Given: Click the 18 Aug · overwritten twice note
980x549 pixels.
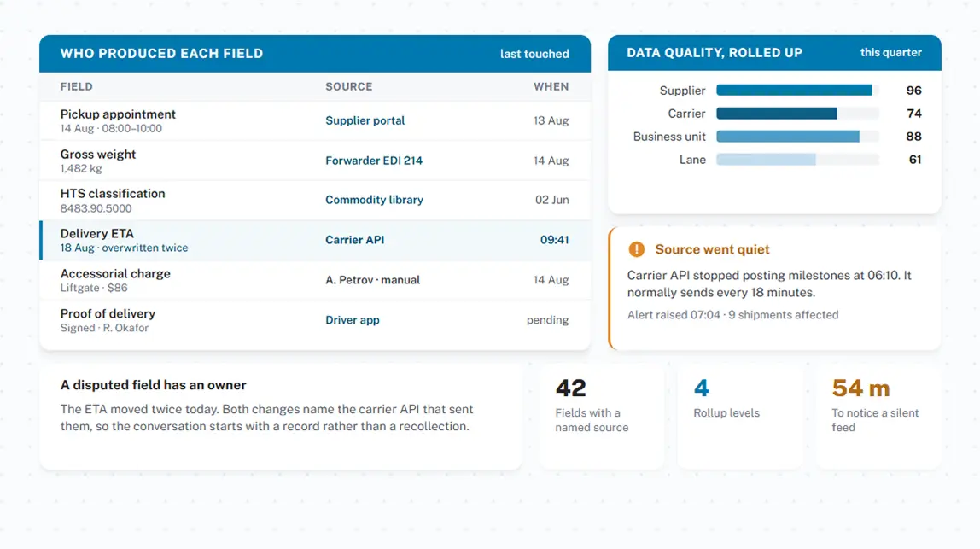Looking at the screenshot, I should point(124,248).
